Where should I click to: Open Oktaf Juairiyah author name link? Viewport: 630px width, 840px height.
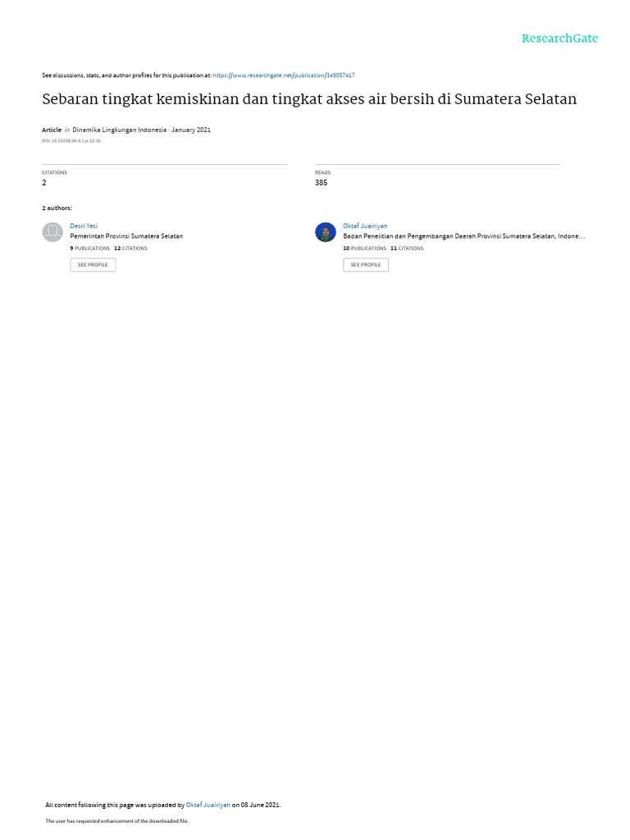coord(365,226)
